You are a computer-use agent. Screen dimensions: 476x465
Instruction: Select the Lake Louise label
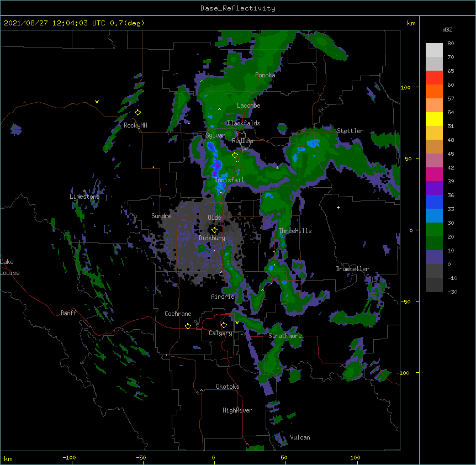[10, 267]
